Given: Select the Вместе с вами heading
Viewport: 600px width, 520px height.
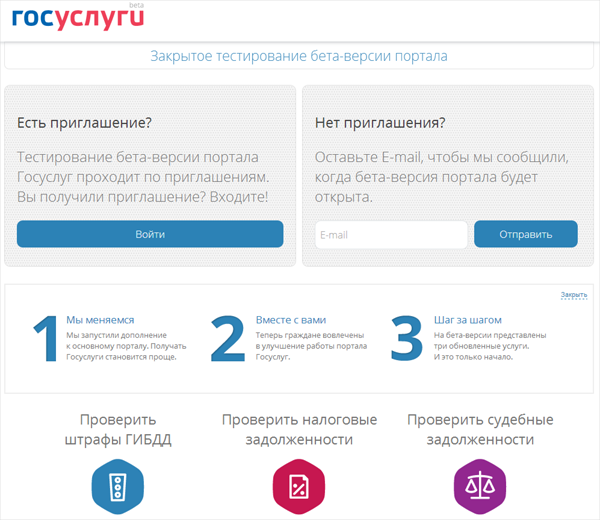Looking at the screenshot, I should pyautogui.click(x=290, y=319).
